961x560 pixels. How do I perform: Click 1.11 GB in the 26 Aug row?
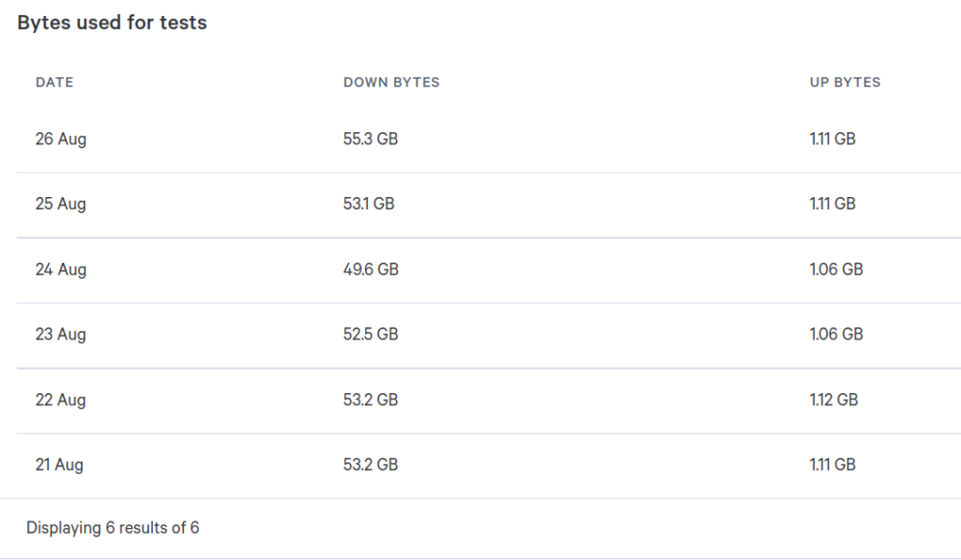pos(832,139)
